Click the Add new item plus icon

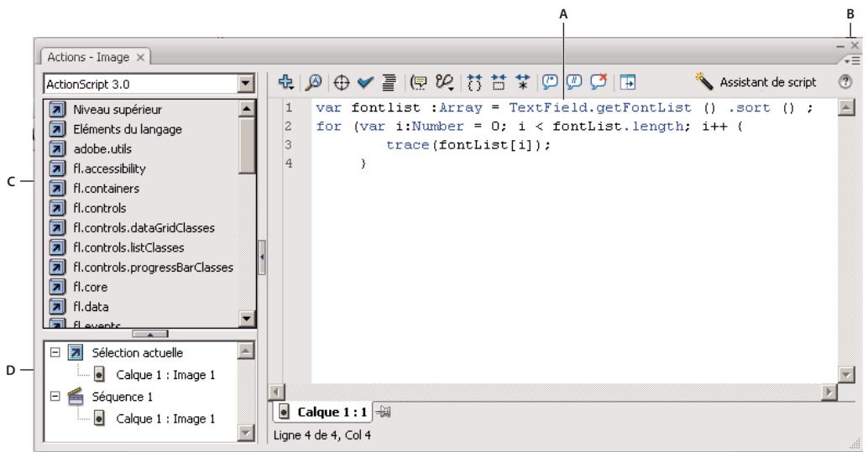(285, 82)
